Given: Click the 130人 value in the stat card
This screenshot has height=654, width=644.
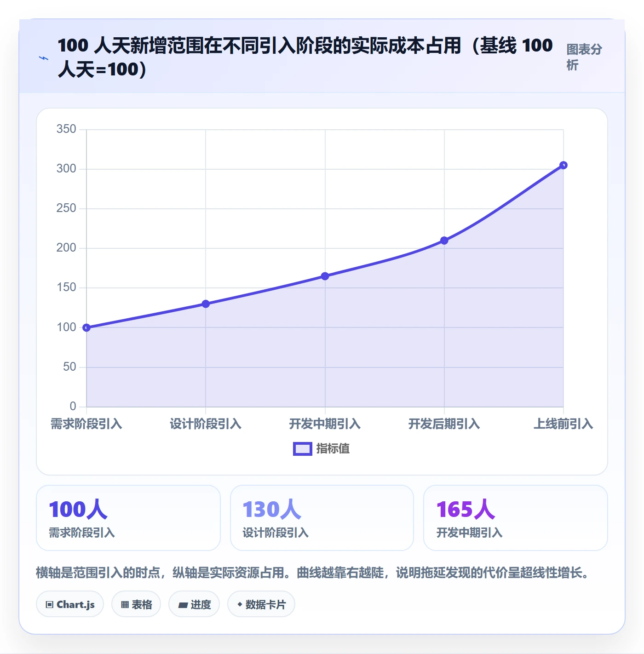Looking at the screenshot, I should point(272,509).
